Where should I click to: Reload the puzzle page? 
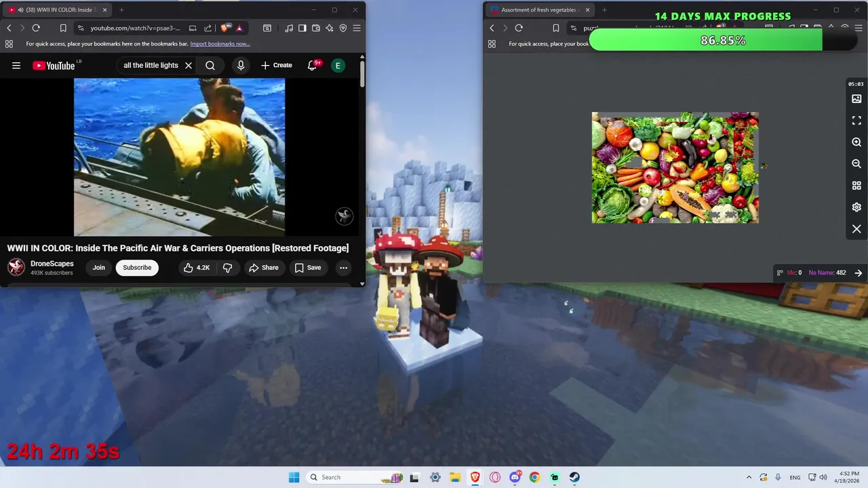[519, 28]
